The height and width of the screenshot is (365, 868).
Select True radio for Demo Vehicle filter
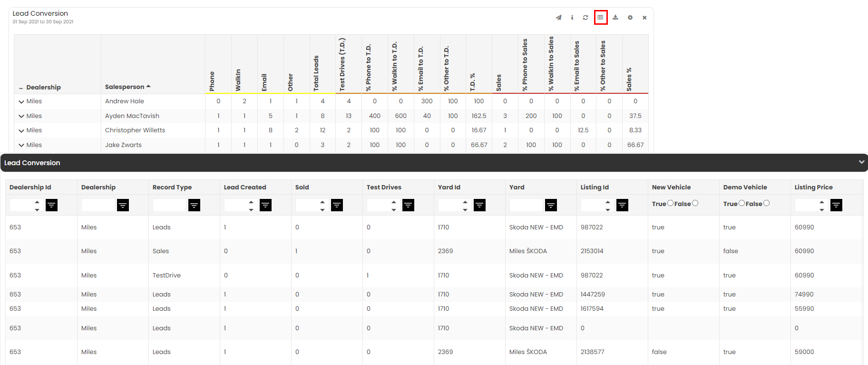(x=741, y=203)
